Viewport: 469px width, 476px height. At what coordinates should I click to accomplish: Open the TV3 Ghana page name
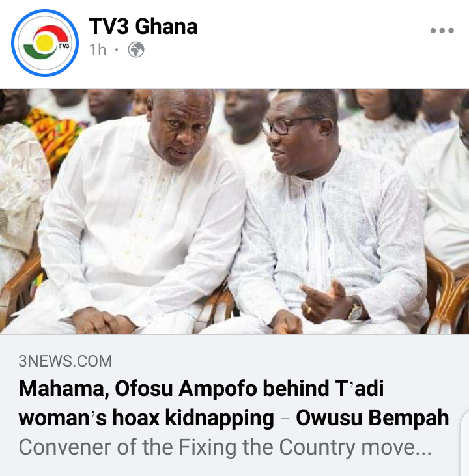pyautogui.click(x=143, y=26)
